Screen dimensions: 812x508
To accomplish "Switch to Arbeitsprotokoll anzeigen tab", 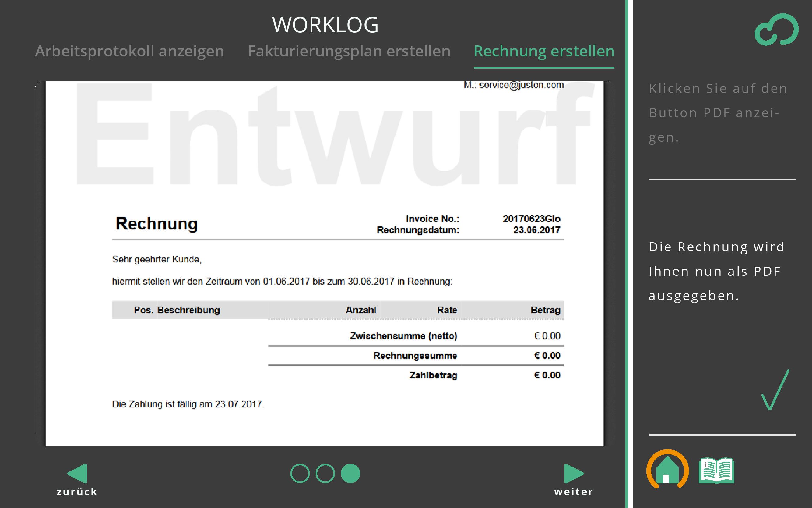I will point(129,51).
